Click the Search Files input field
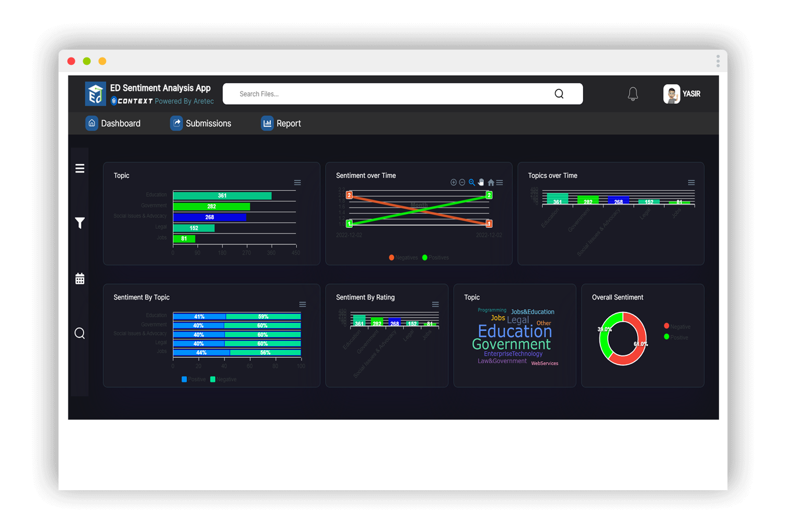The image size is (786, 532). click(392, 94)
